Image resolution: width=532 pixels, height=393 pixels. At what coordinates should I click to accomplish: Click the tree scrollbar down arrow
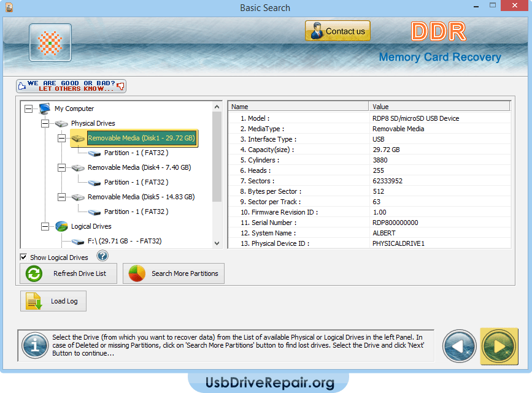coord(217,243)
